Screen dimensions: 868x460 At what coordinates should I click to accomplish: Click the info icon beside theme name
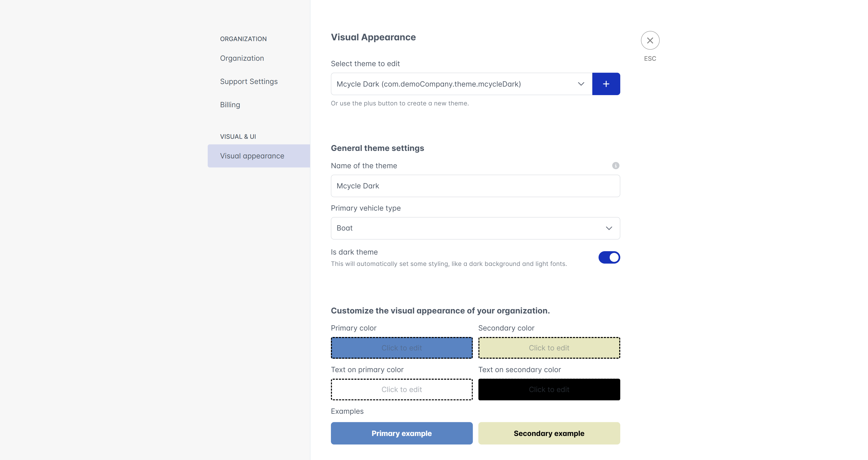click(x=615, y=165)
